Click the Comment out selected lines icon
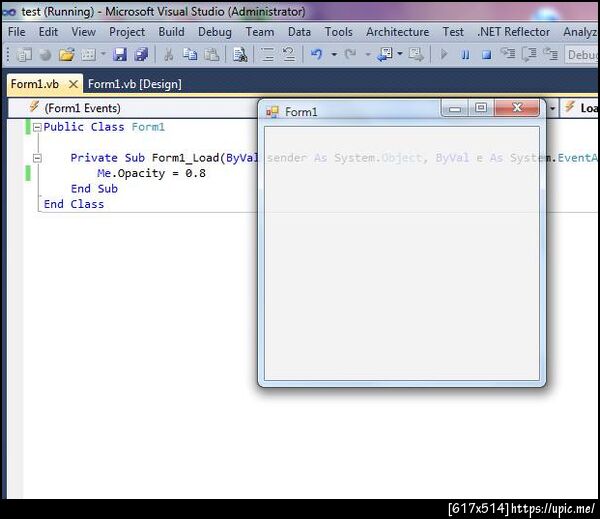600x519 pixels. point(267,55)
